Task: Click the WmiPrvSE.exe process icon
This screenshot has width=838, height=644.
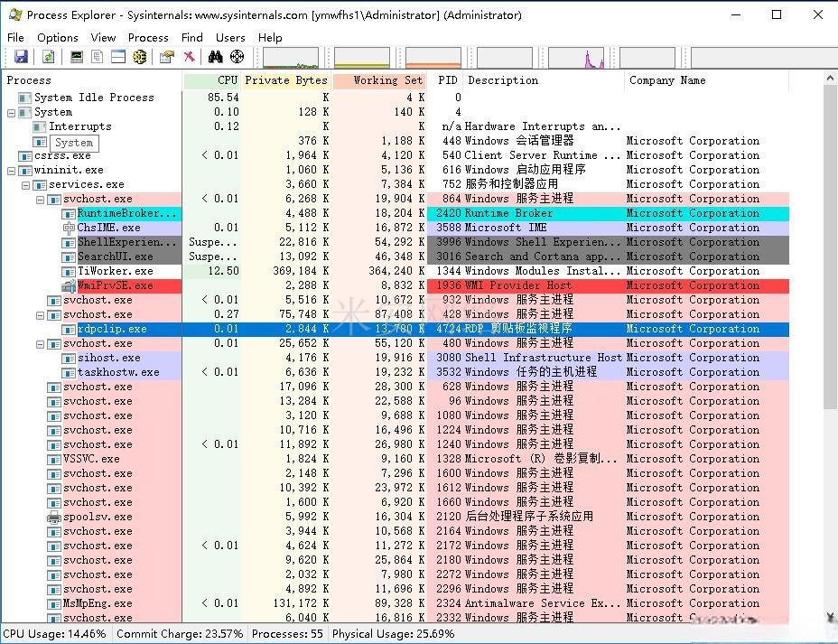Action: 69,286
